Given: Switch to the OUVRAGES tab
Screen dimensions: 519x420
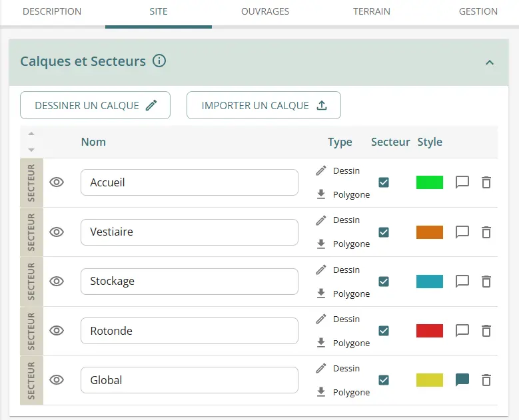Looking at the screenshot, I should point(264,11).
